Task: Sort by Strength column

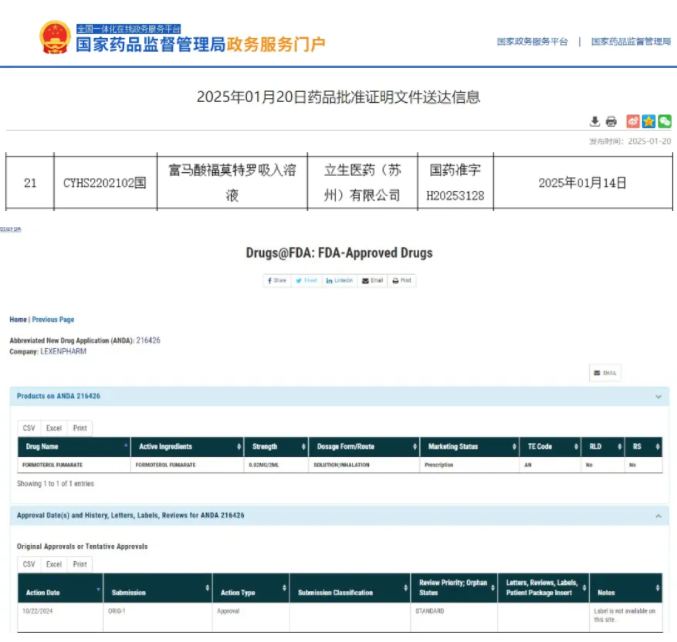Action: pos(276,447)
